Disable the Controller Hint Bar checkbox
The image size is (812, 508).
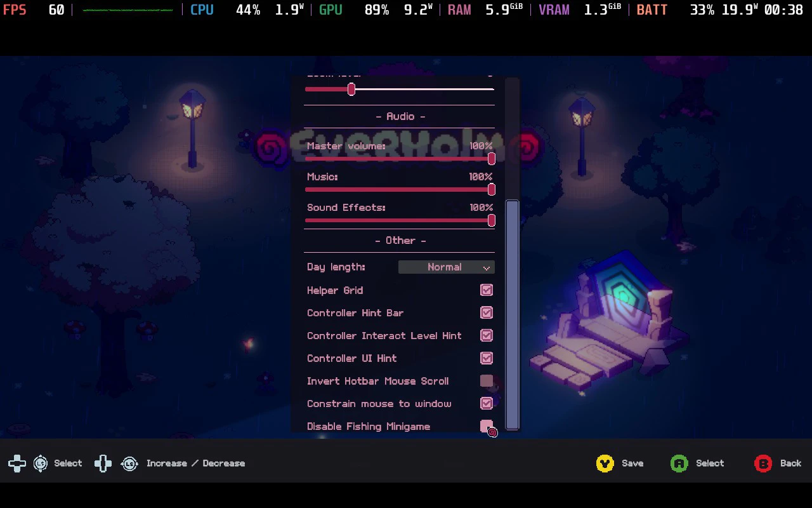coord(487,313)
